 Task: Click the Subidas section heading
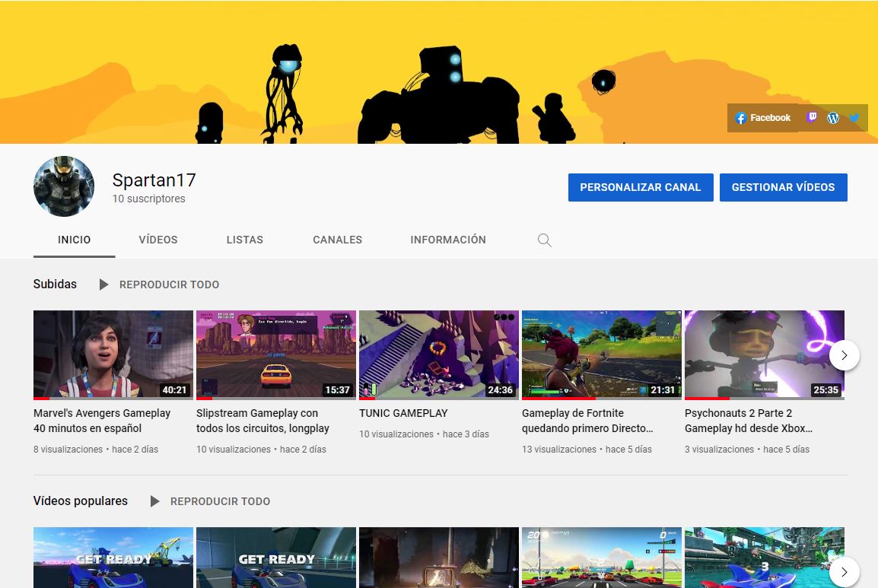coord(55,284)
